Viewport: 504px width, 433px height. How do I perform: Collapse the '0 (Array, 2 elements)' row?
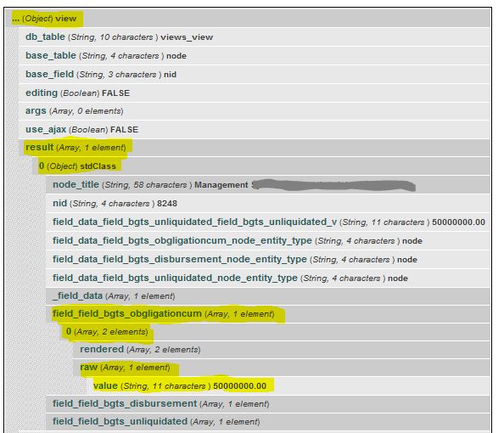click(275, 332)
